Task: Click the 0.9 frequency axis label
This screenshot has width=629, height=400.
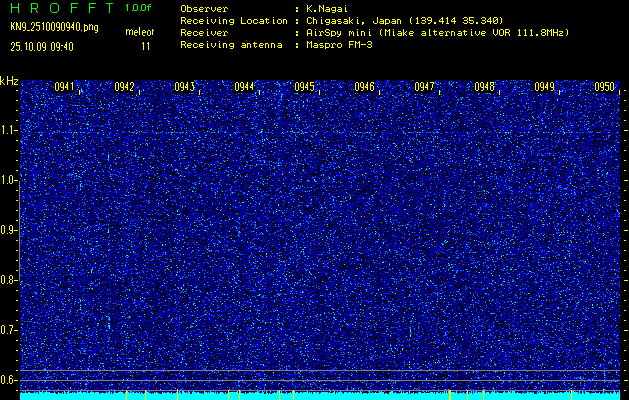Action: pos(9,230)
